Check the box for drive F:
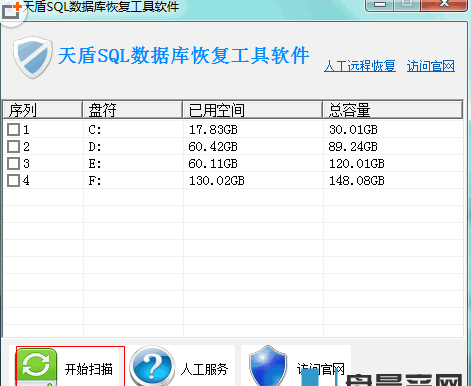Screen dimensions: 471x386 [13, 180]
